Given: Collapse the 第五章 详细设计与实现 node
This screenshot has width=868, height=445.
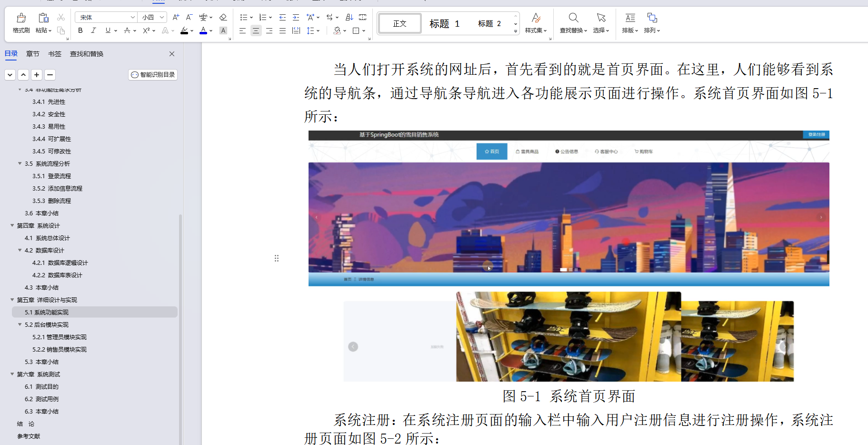Looking at the screenshot, I should coord(12,300).
